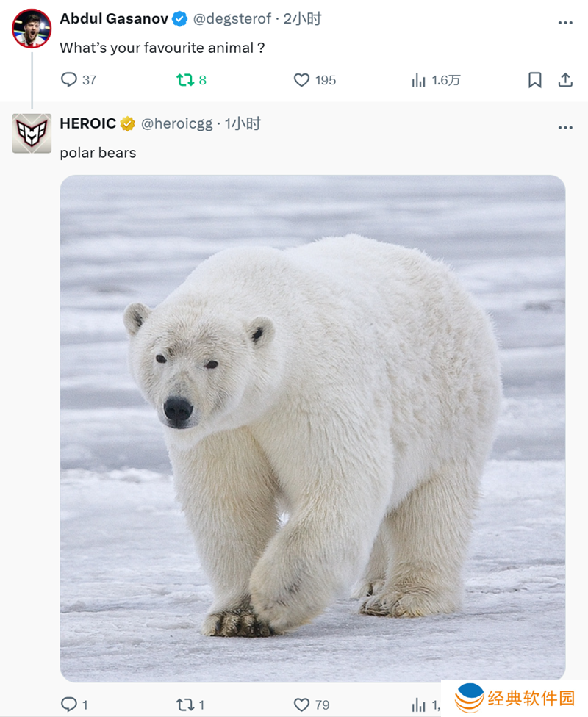Undo retweet on Abdul Gasanov's tweet

(185, 80)
